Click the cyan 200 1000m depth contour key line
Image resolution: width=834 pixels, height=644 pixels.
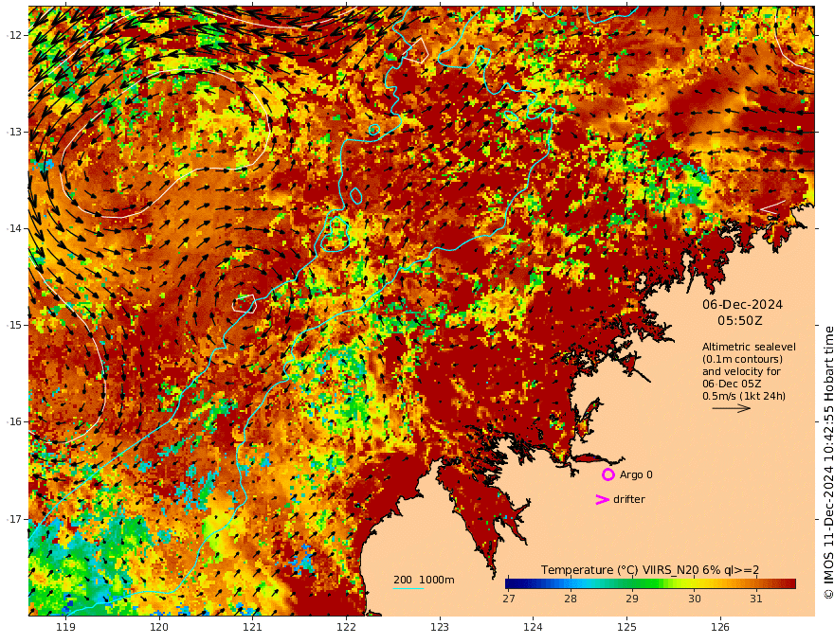408,588
